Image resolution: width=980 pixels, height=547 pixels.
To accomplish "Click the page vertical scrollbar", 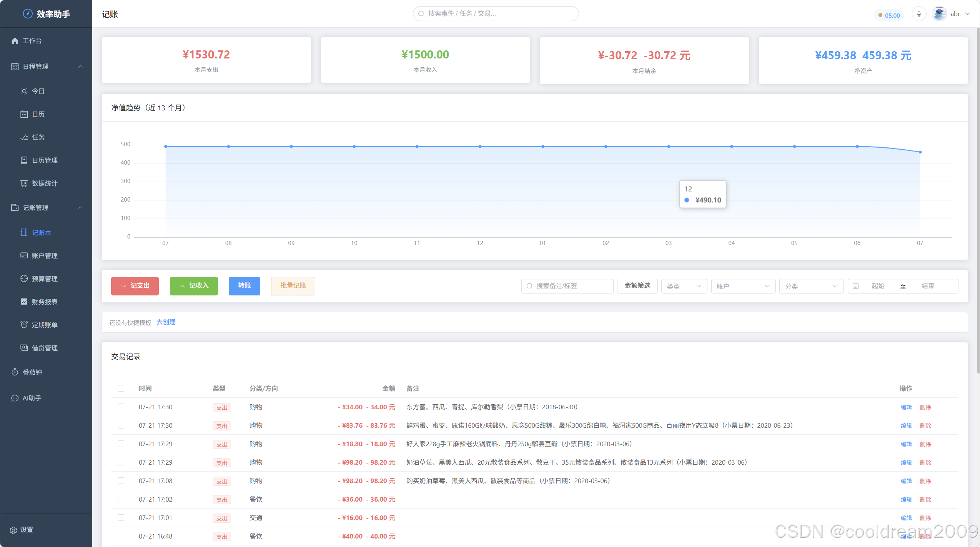I will tap(978, 200).
